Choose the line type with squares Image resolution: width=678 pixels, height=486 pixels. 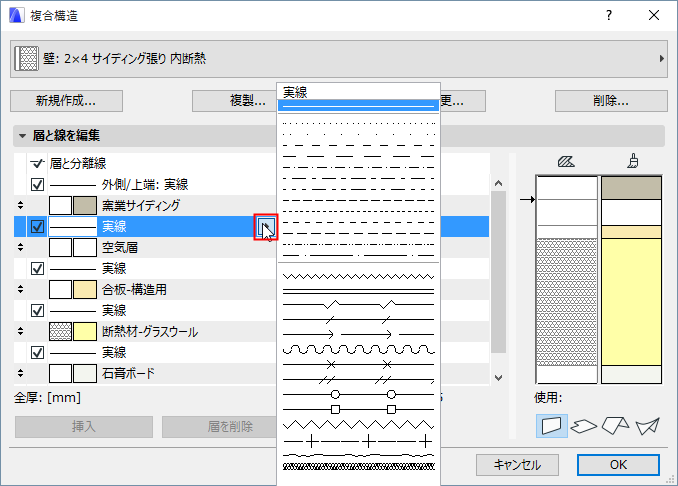[358, 409]
